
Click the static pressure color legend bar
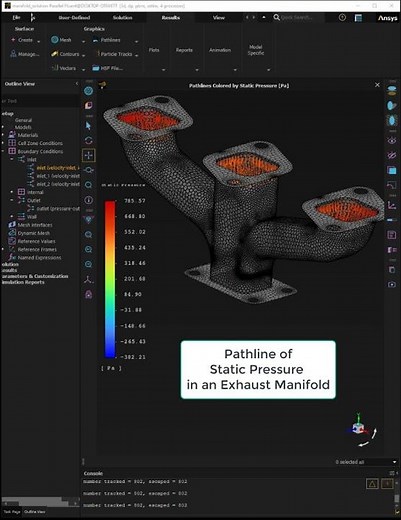110,279
